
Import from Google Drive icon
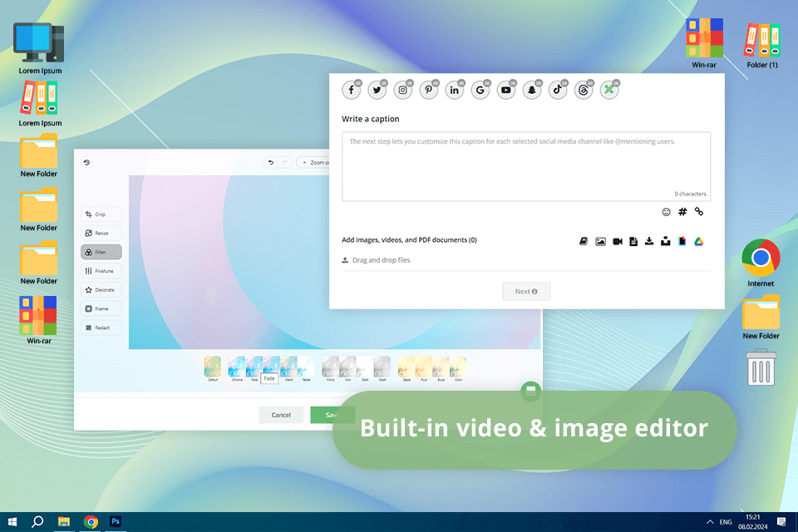[699, 241]
